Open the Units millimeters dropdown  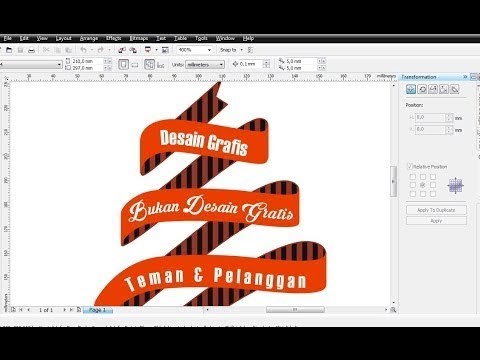pyautogui.click(x=221, y=65)
